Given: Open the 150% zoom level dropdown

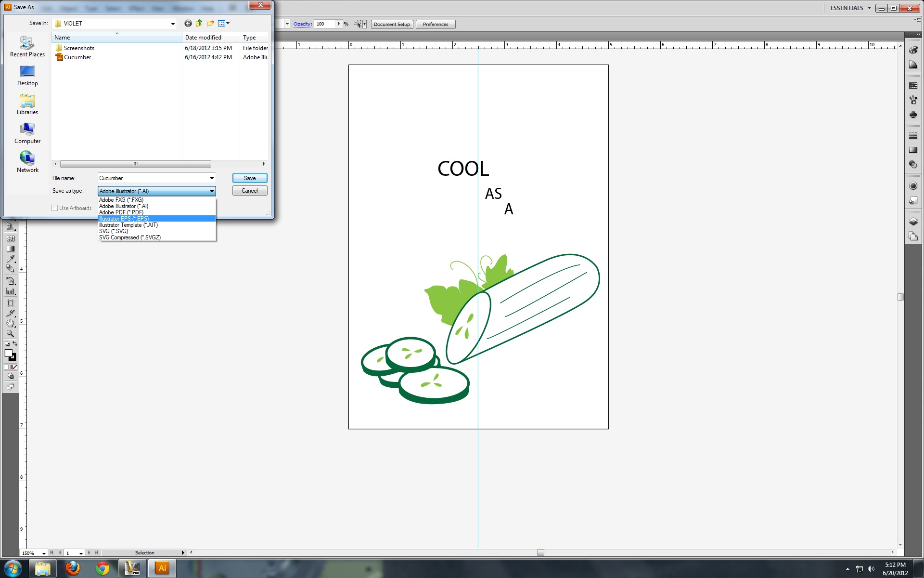Looking at the screenshot, I should point(44,553).
